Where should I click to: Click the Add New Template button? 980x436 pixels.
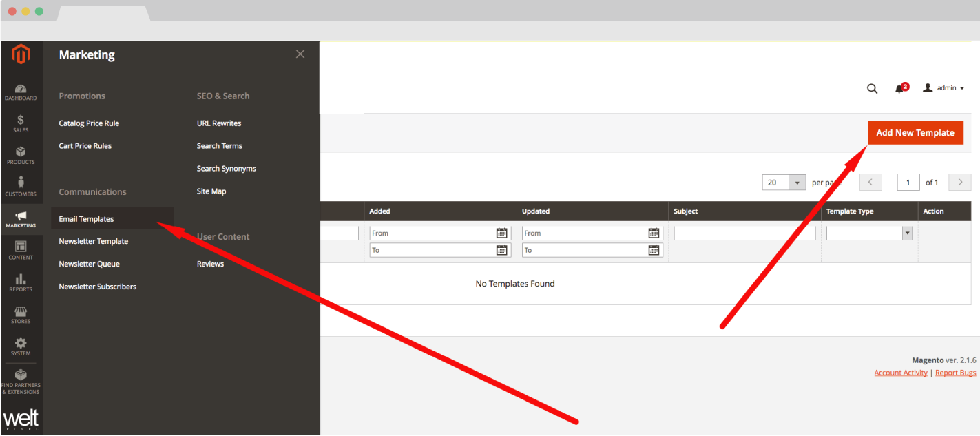pos(915,133)
